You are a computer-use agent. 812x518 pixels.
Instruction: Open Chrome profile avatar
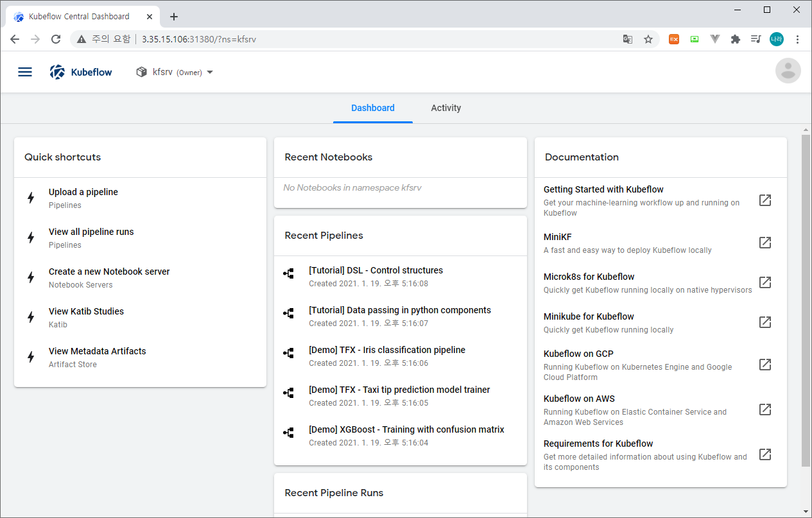(x=777, y=39)
